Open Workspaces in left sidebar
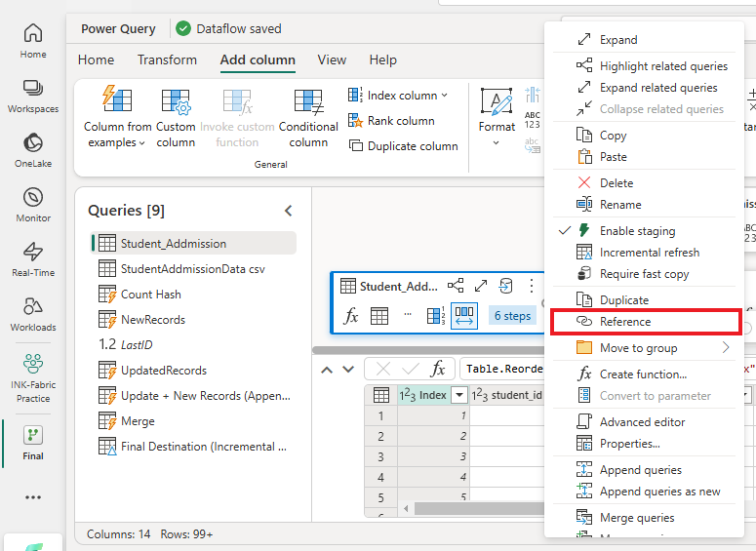The height and width of the screenshot is (551, 756). 33,96
